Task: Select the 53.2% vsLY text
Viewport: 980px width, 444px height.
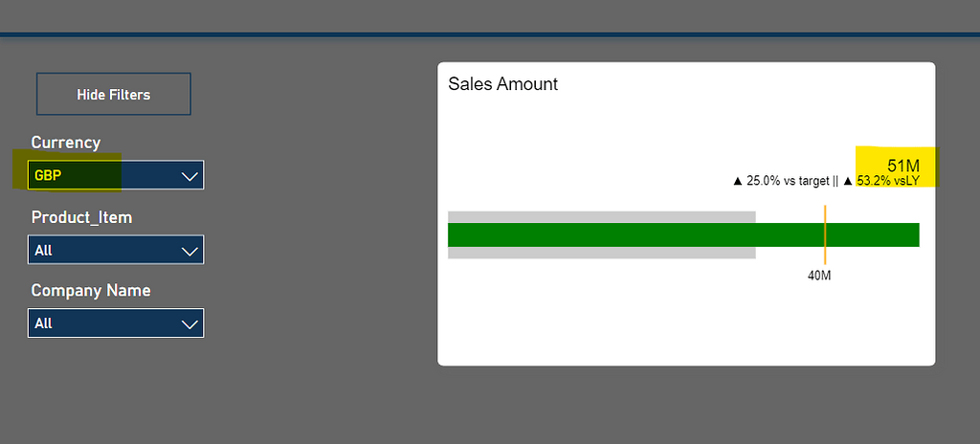Action: (x=894, y=180)
